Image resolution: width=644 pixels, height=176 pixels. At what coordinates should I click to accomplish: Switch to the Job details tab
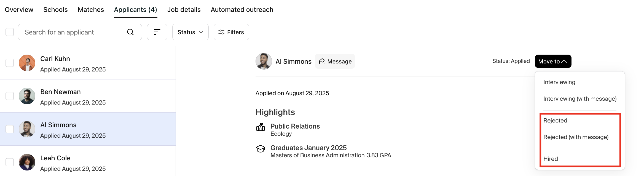[184, 10]
